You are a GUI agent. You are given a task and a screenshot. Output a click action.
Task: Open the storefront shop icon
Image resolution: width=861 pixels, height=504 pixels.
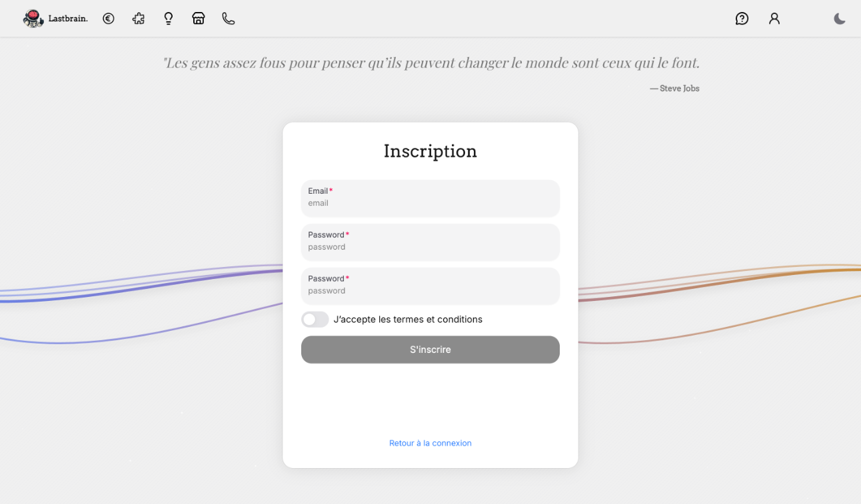pyautogui.click(x=198, y=18)
